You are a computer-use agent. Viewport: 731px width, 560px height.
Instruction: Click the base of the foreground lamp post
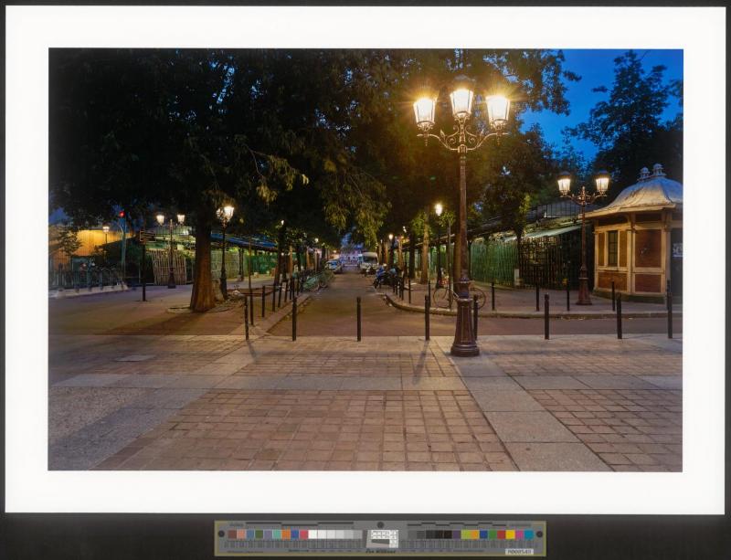click(x=464, y=343)
